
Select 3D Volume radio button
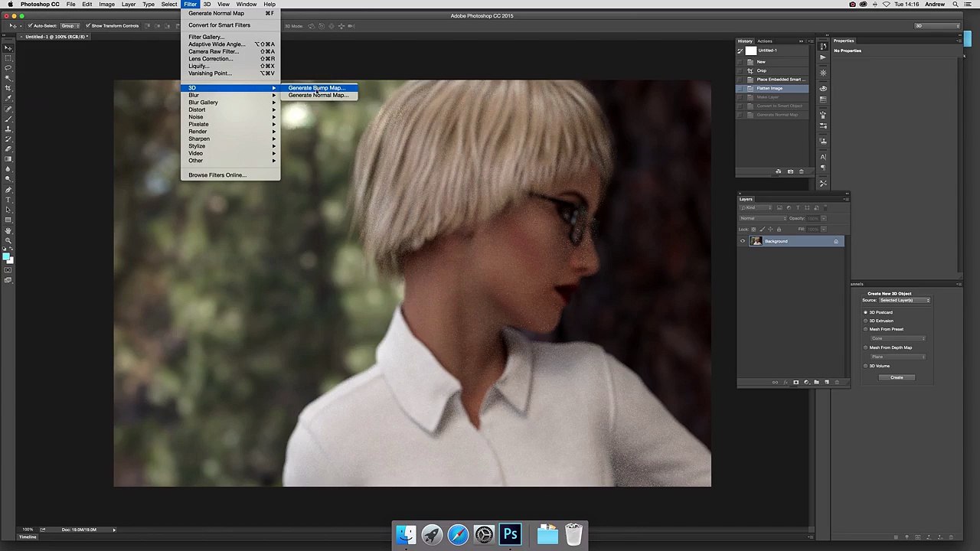coord(866,366)
